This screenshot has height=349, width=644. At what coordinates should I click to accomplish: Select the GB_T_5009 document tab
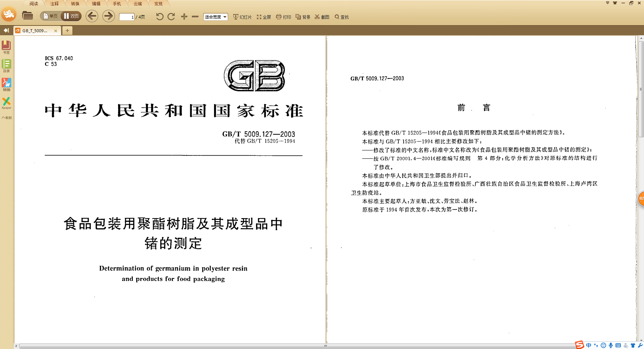(35, 31)
